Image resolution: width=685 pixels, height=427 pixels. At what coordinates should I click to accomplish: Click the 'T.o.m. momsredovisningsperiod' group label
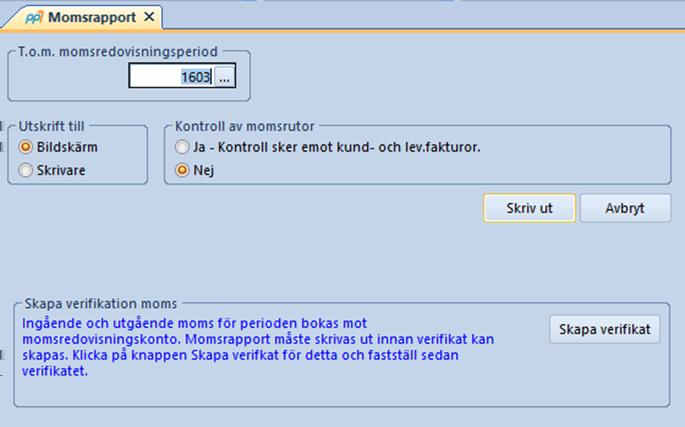(x=118, y=52)
